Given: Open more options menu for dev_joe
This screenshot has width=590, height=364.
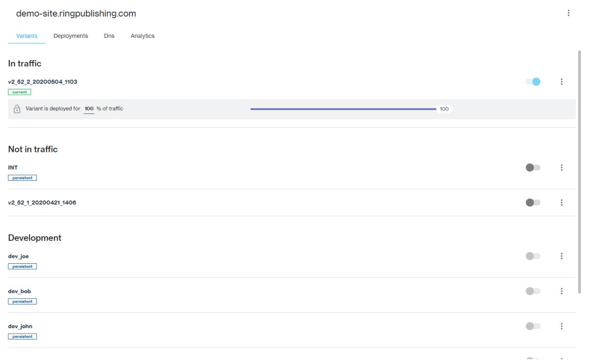Looking at the screenshot, I should (x=562, y=256).
